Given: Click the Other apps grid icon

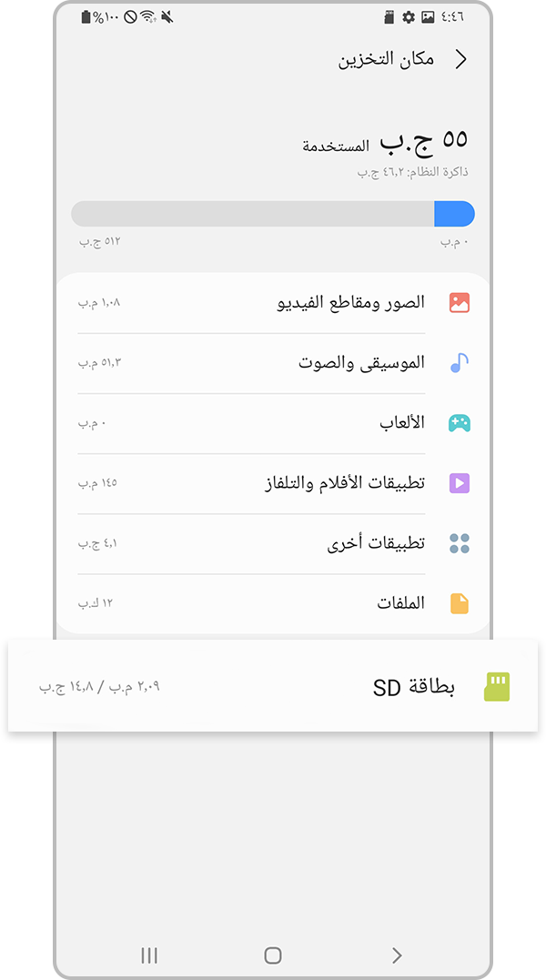Looking at the screenshot, I should coord(459,541).
